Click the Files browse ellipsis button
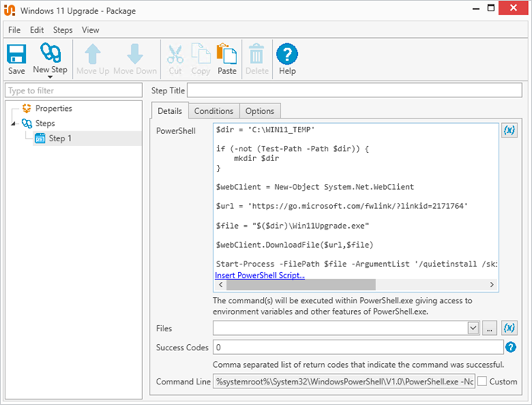Screen dimensions: 532x405 tap(489, 328)
